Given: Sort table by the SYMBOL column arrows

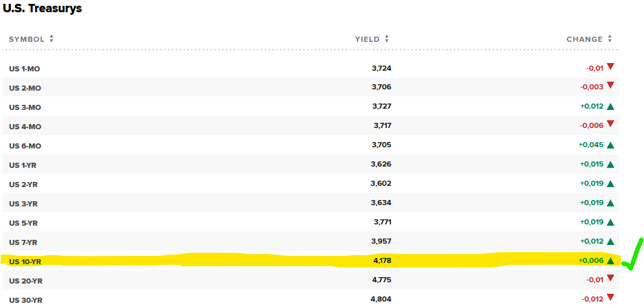Looking at the screenshot, I should 52,39.
